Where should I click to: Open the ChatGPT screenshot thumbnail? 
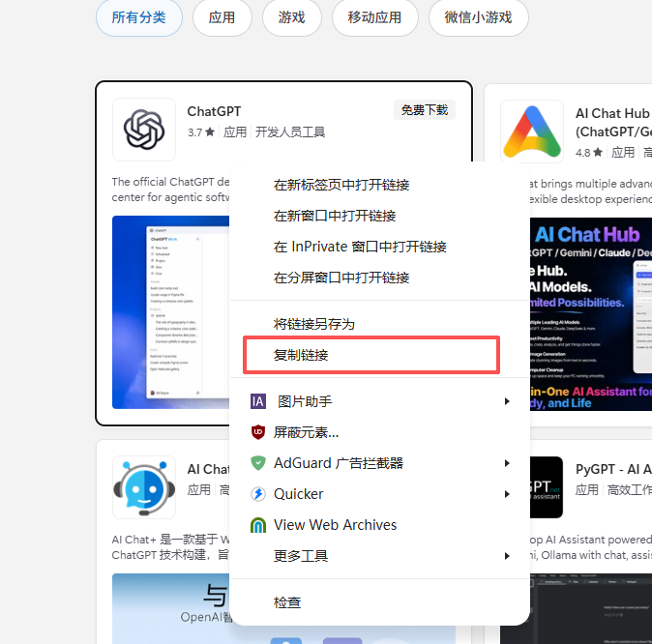pyautogui.click(x=171, y=312)
